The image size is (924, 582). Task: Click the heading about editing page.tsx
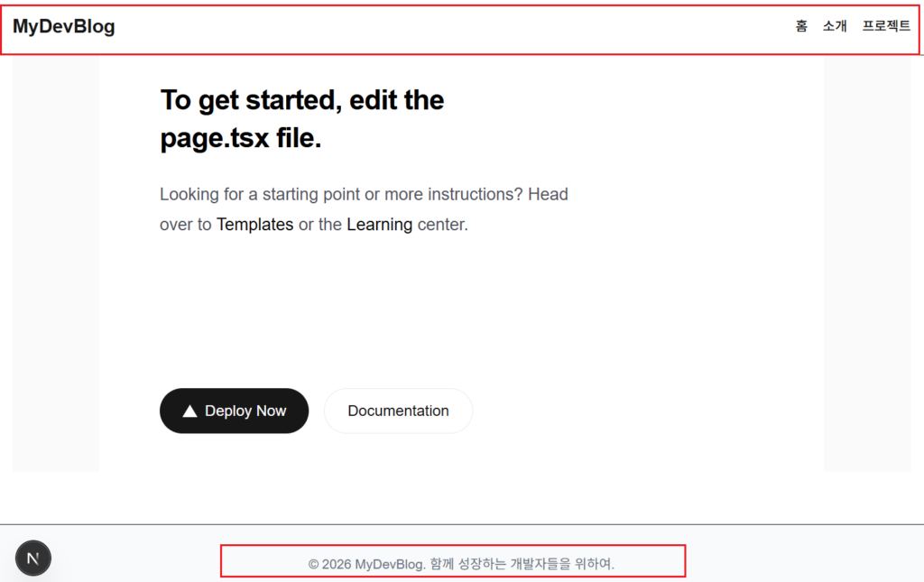(301, 118)
